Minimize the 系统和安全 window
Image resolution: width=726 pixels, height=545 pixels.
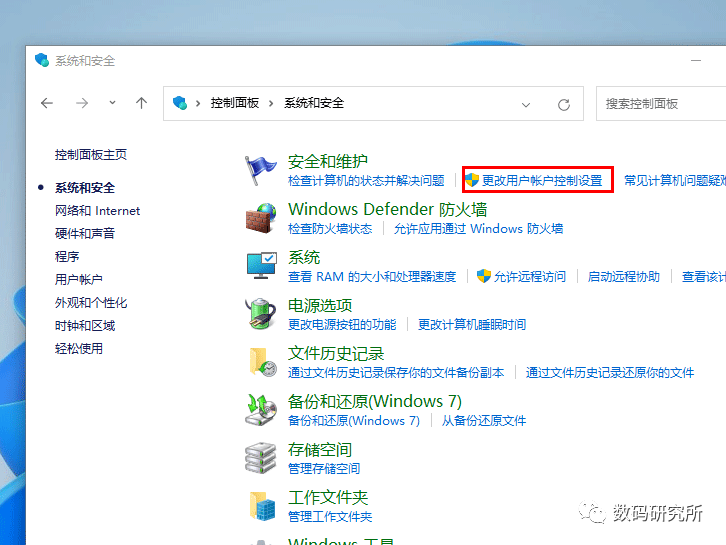[696, 61]
